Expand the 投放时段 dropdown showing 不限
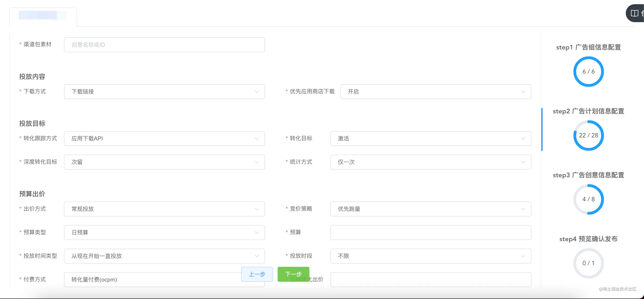Screen dimensions: 644x299 pos(431,256)
